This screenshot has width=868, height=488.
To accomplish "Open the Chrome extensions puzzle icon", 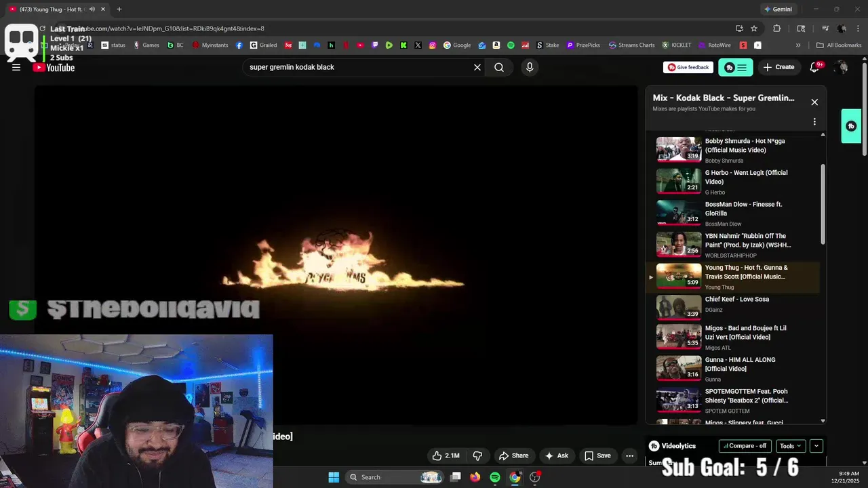I will coord(777,28).
